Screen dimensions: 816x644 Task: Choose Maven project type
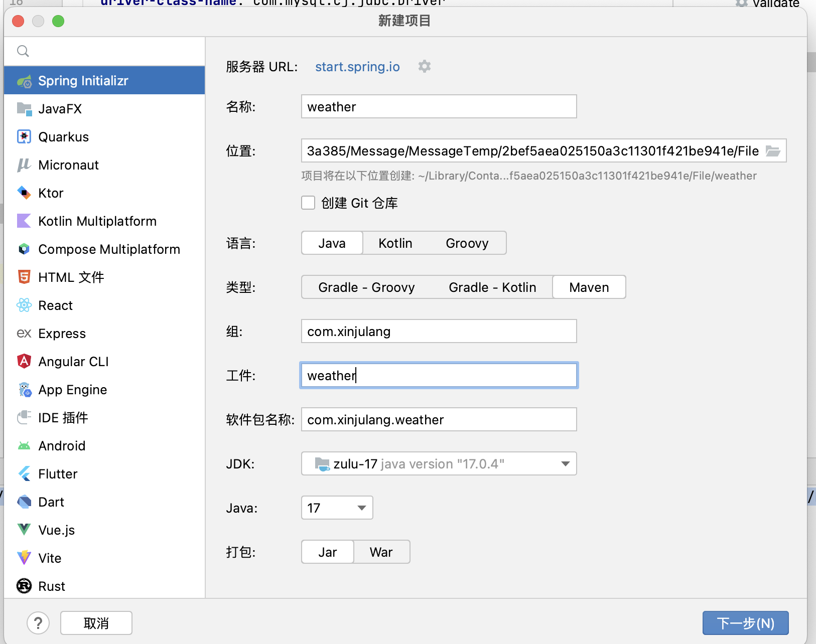589,287
